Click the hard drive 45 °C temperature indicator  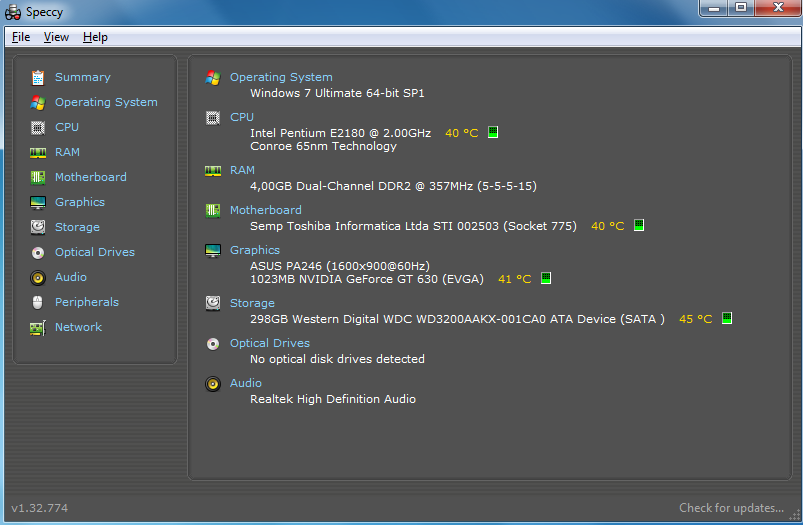coord(727,319)
